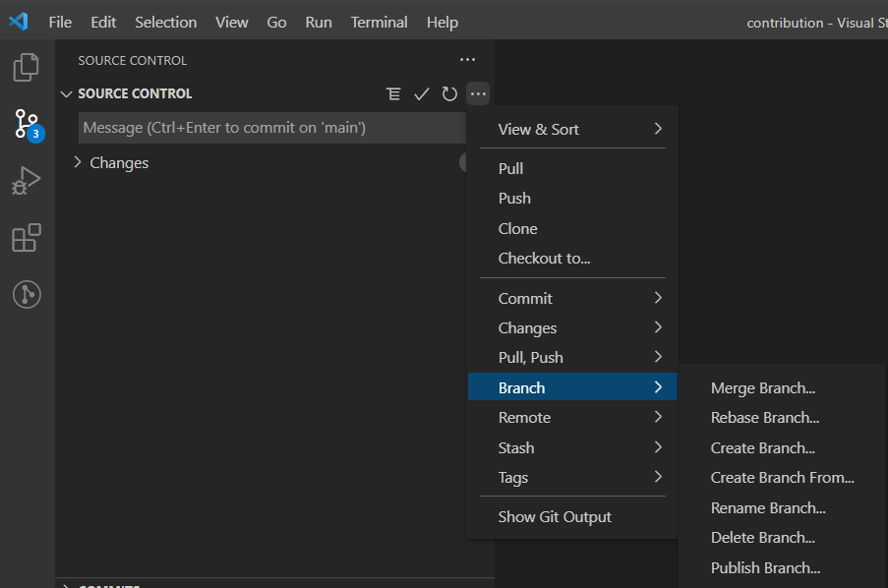Select Publish Branch... in the submenu
The image size is (888, 588).
[x=782, y=568]
